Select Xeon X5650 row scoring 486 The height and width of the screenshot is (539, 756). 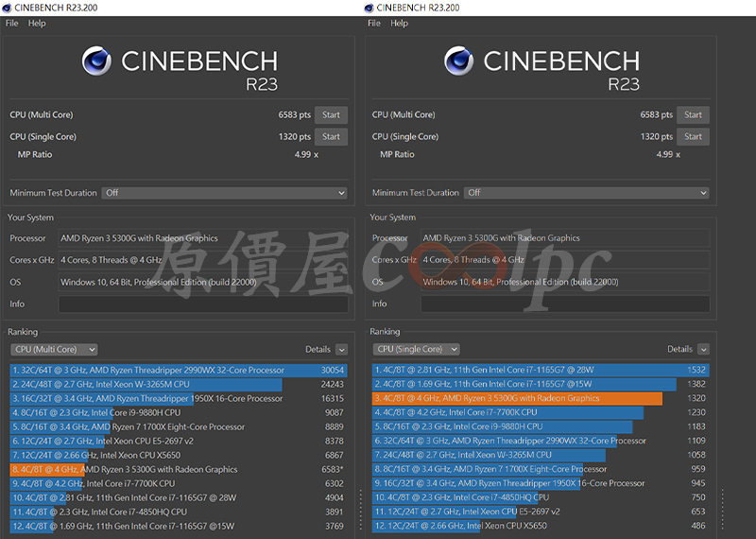(x=541, y=526)
